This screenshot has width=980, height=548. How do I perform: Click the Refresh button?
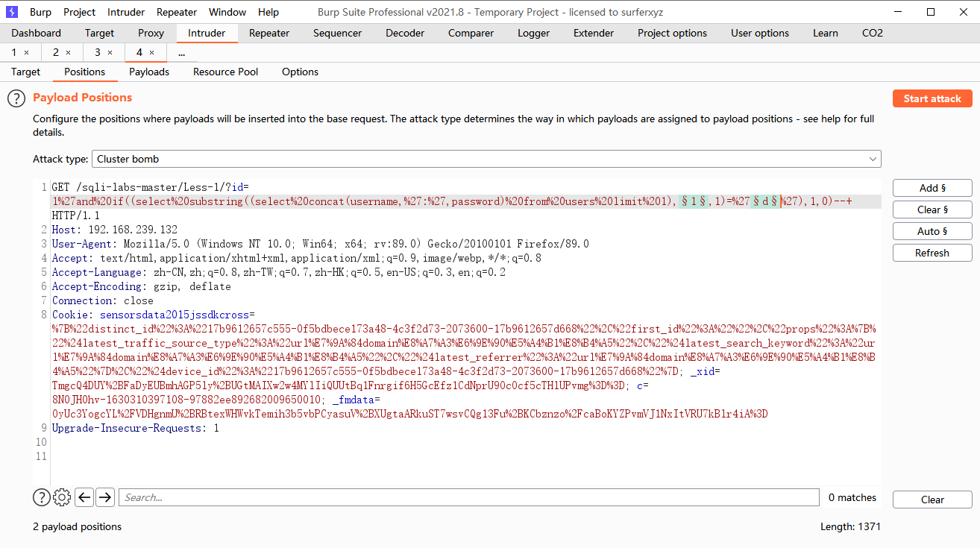[932, 253]
